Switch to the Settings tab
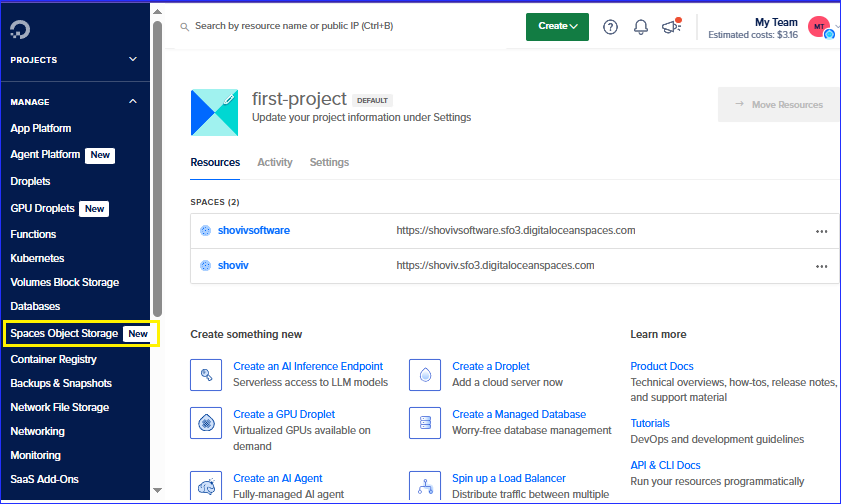841x504 pixels. coord(329,162)
